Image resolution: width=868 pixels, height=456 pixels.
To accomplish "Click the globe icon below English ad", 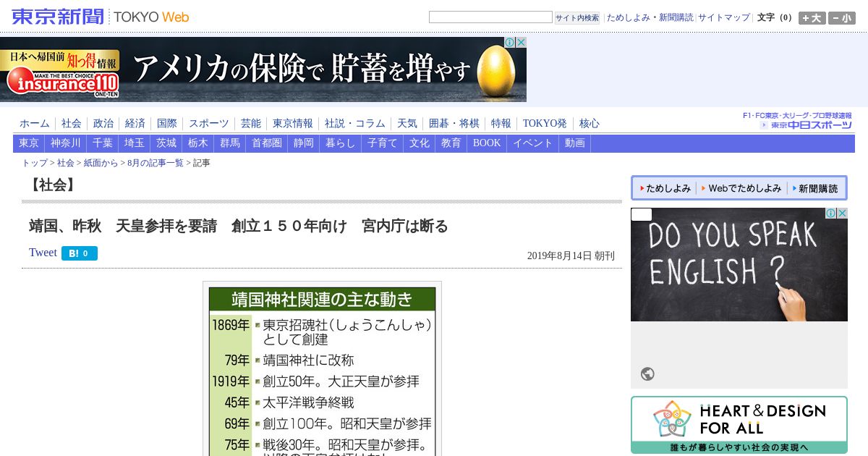I will [647, 374].
